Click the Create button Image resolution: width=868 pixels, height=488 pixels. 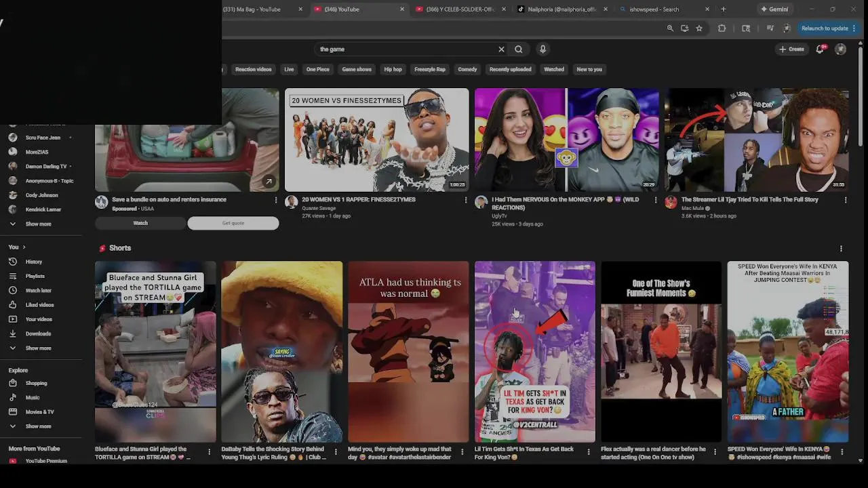tap(791, 49)
